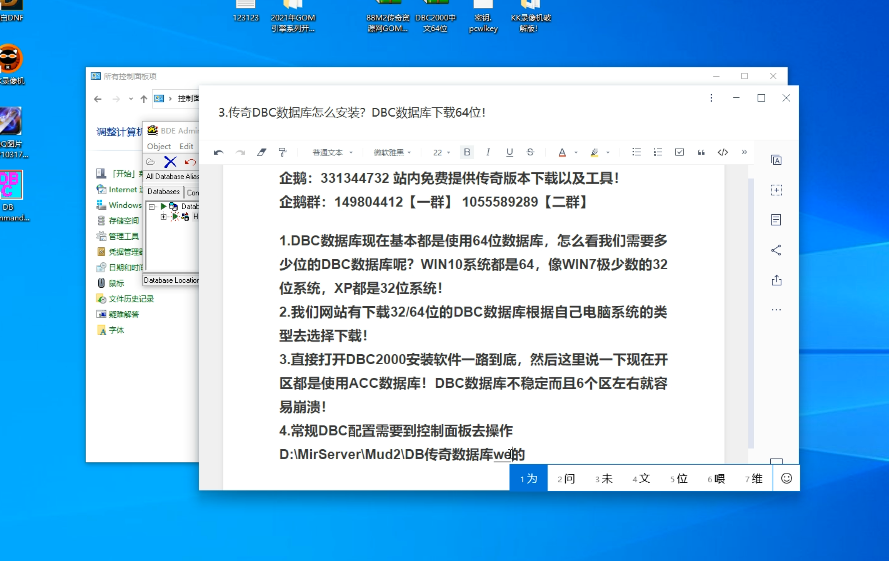Select IME candidate 5 位

[679, 479]
